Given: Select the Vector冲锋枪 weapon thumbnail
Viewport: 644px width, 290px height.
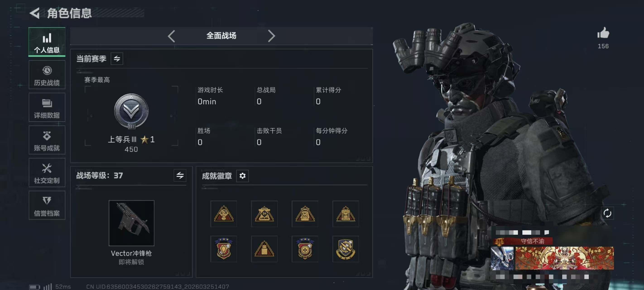Looking at the screenshot, I should pos(132,223).
